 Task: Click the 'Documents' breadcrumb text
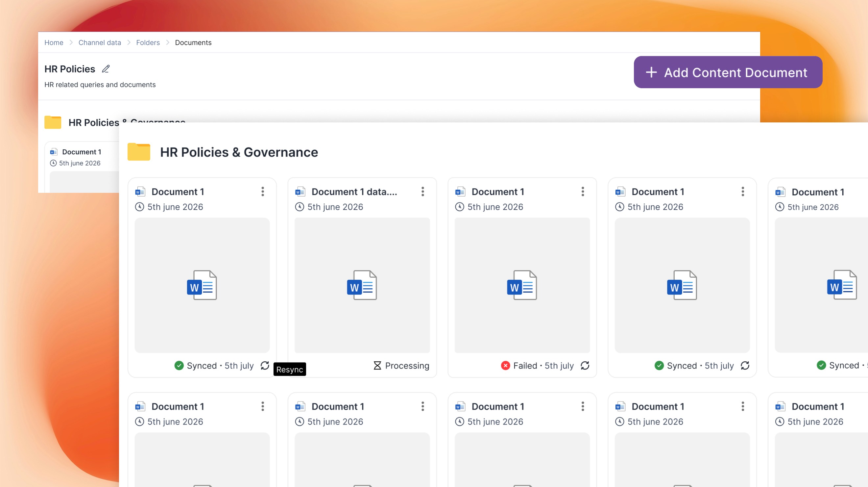(193, 42)
